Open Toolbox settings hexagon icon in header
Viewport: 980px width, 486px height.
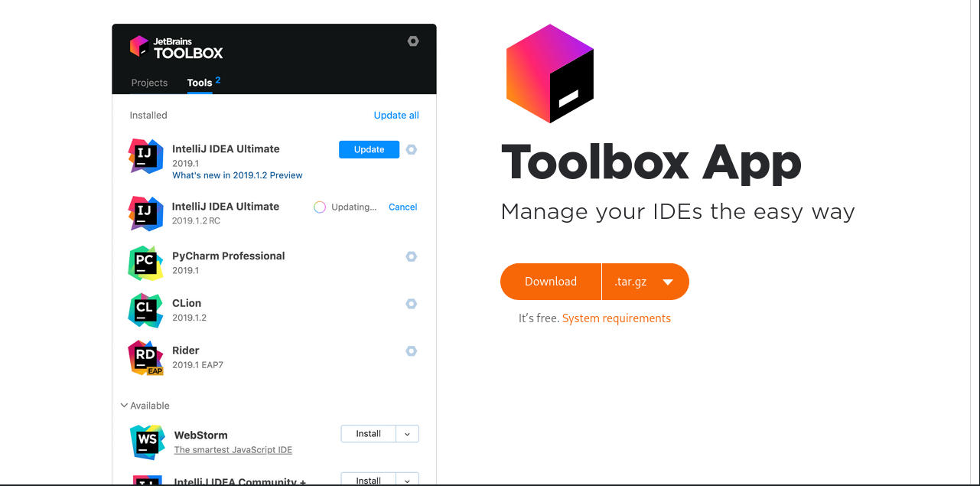[x=413, y=41]
